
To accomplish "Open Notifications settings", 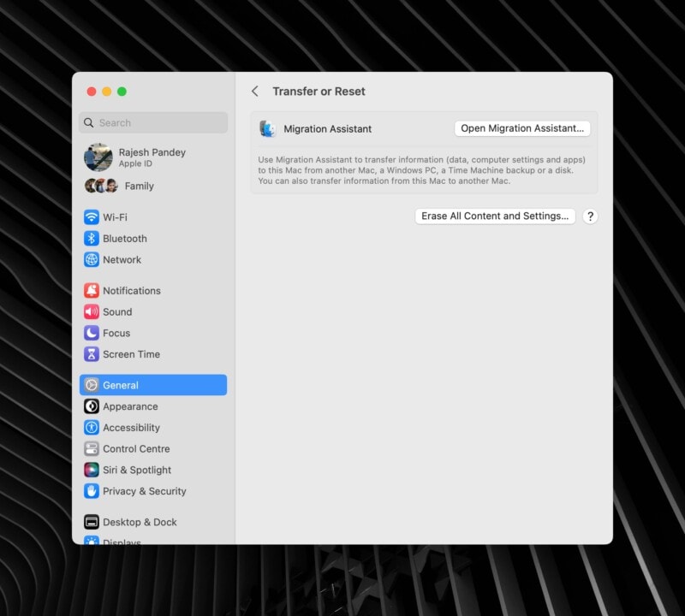I will tap(92, 290).
